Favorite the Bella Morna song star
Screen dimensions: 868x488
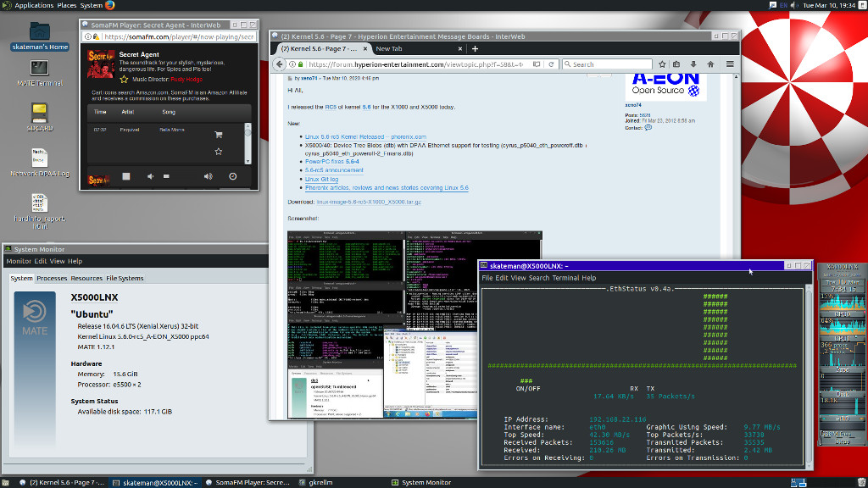click(x=218, y=152)
